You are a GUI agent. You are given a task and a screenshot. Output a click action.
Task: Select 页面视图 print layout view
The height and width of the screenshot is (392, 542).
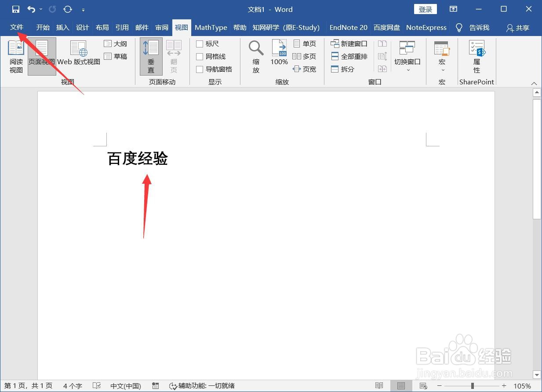42,57
